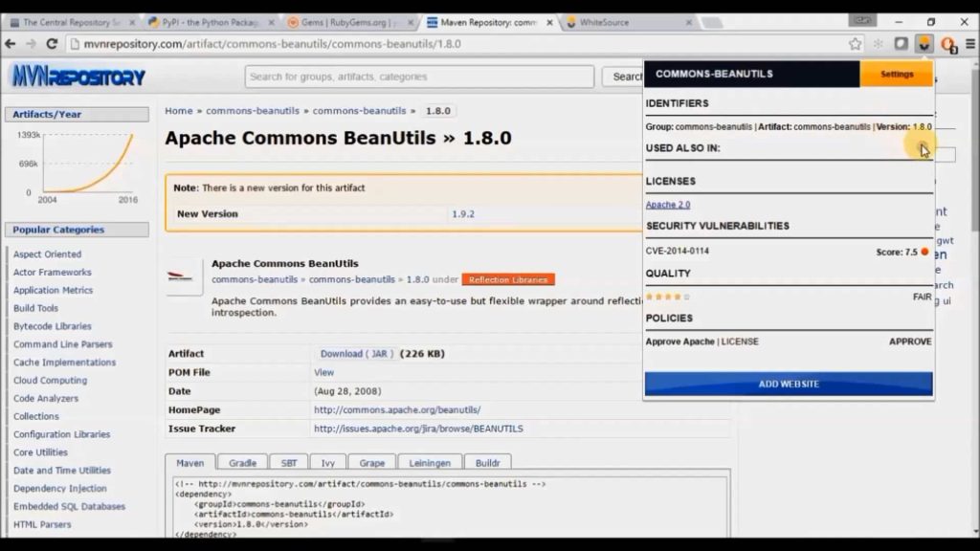The width and height of the screenshot is (980, 551).
Task: Select the Grape dependency tab
Action: coord(372,463)
